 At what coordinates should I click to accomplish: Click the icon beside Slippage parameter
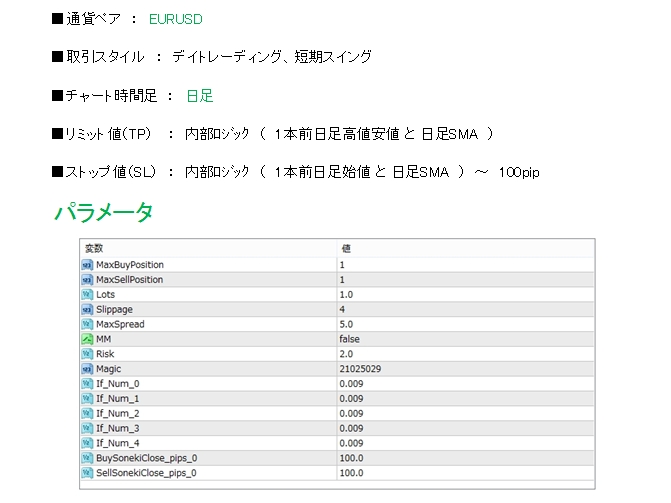87,310
